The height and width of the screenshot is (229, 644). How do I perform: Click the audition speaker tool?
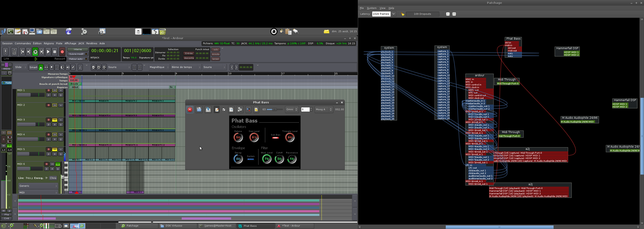pos(68,67)
